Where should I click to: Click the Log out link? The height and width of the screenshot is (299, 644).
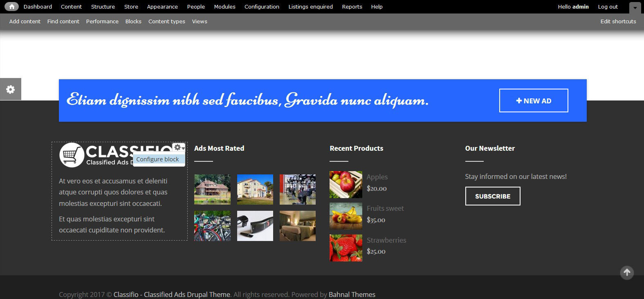608,7
